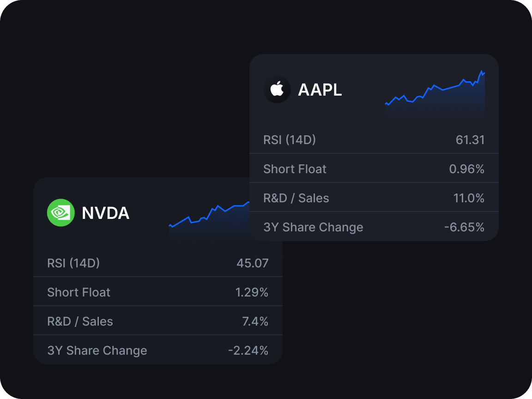This screenshot has width=532, height=399.
Task: Click NVDA R&D / Sales value 7.4%
Action: 255,321
